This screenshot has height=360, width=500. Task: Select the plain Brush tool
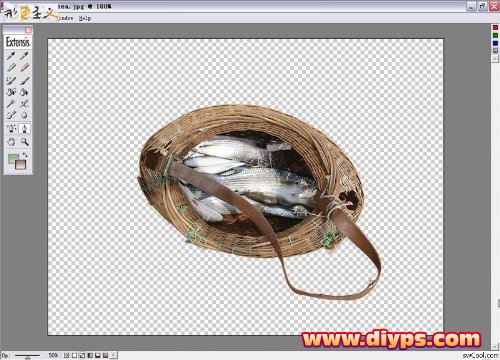(24, 80)
